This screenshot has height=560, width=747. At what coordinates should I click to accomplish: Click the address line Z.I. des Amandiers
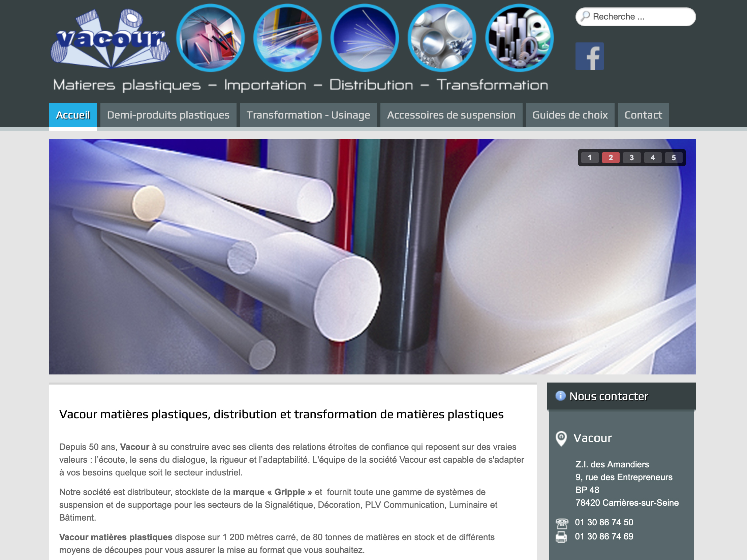click(612, 464)
